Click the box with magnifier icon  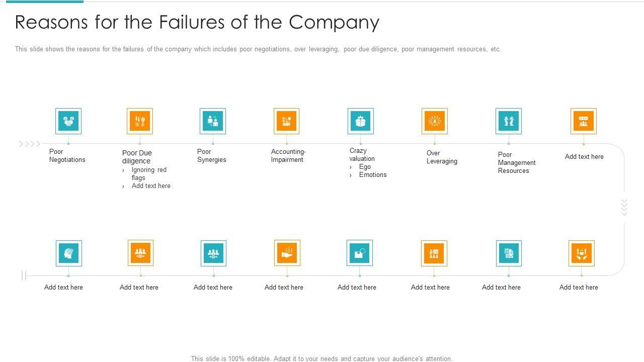coord(360,253)
